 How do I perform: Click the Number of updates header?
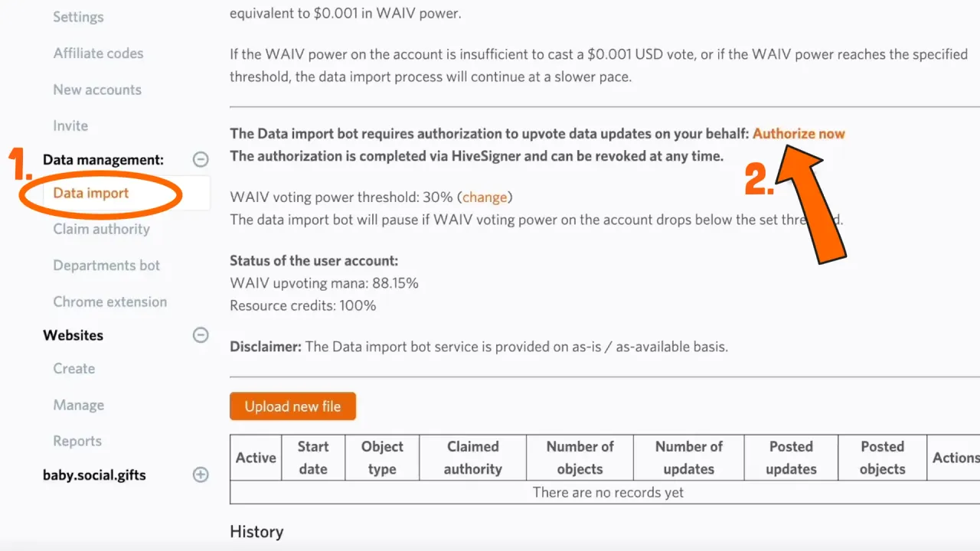[689, 458]
